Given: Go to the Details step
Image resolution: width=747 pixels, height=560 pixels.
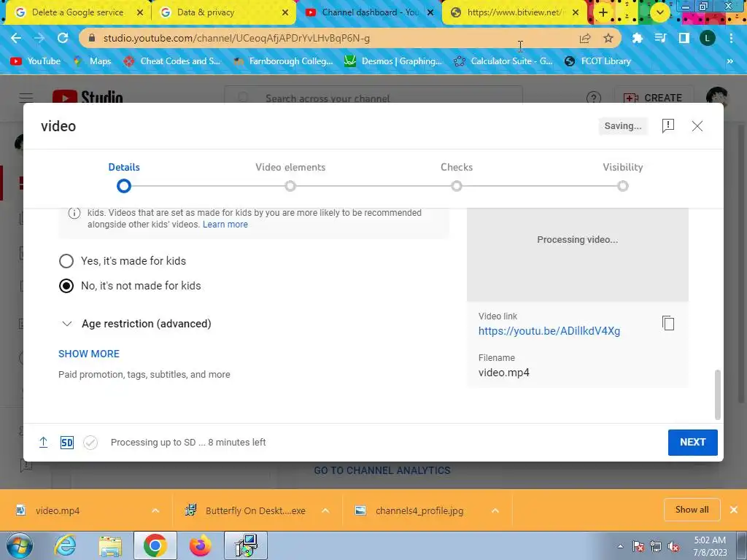Looking at the screenshot, I should click(124, 176).
